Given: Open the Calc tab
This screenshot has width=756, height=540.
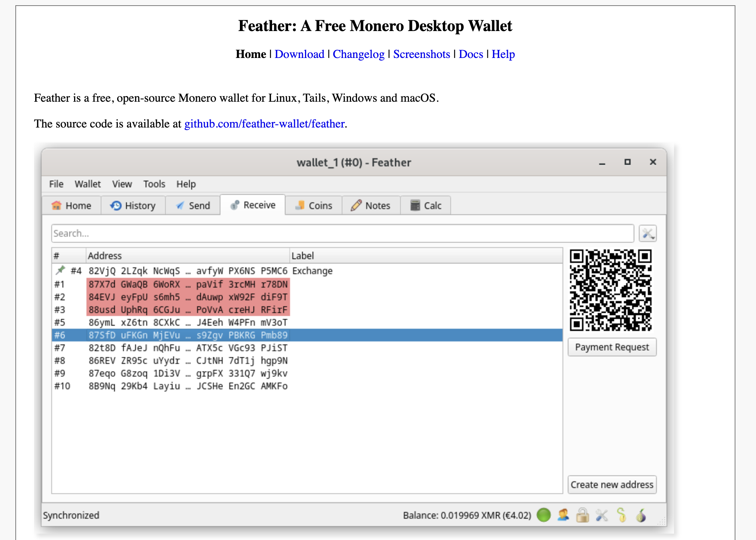Looking at the screenshot, I should tap(426, 206).
